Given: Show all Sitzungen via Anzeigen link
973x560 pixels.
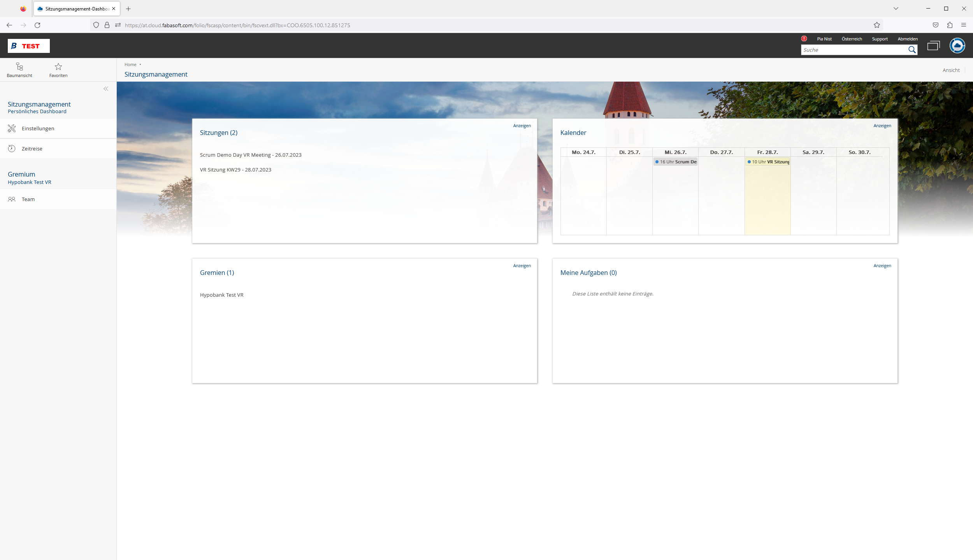Looking at the screenshot, I should pyautogui.click(x=521, y=125).
